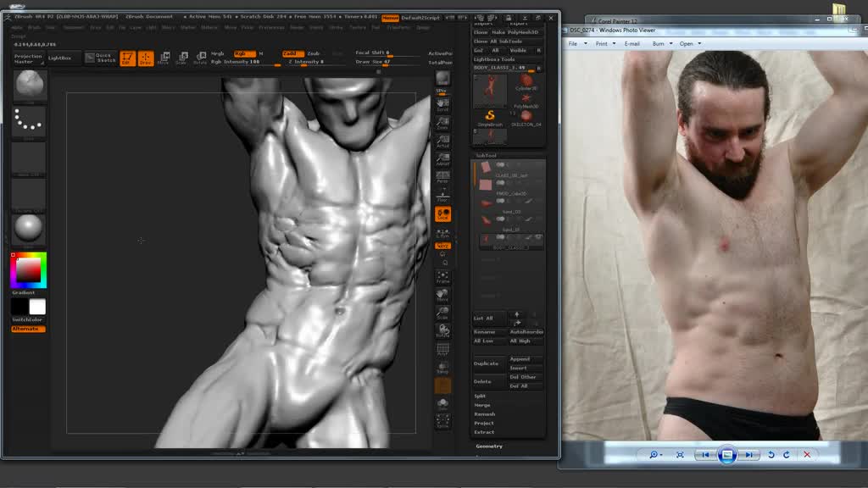
Task: Select the BODY_CLASS subtool row
Action: pos(511,241)
